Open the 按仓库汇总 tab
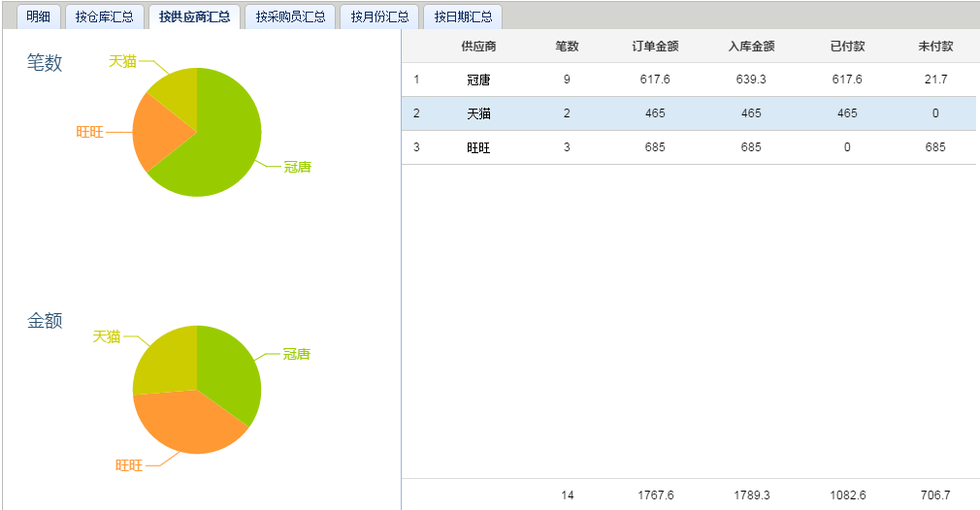 [x=105, y=16]
